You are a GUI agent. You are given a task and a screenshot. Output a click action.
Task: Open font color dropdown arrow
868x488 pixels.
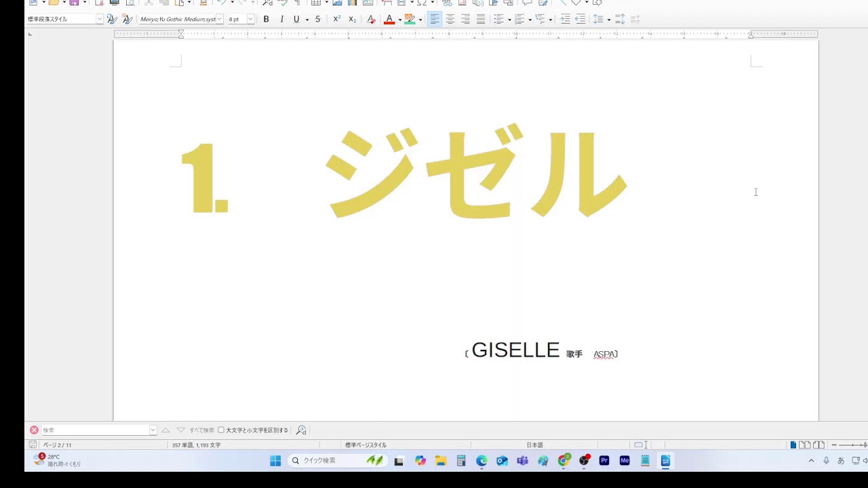coord(399,19)
